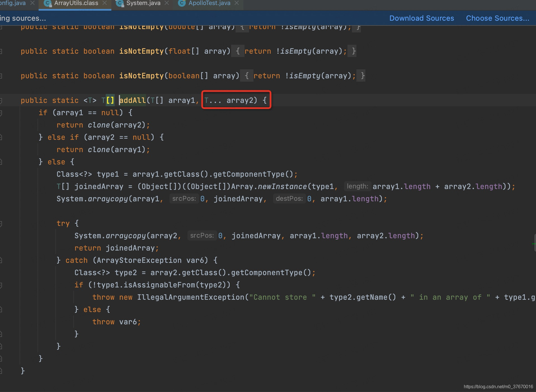Close the ArrayUtils.class tab
The width and height of the screenshot is (536, 392).
pos(105,3)
